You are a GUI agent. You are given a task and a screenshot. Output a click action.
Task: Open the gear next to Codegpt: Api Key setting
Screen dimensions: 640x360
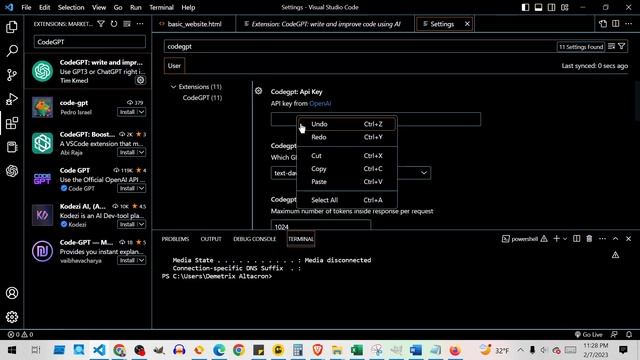tap(258, 91)
